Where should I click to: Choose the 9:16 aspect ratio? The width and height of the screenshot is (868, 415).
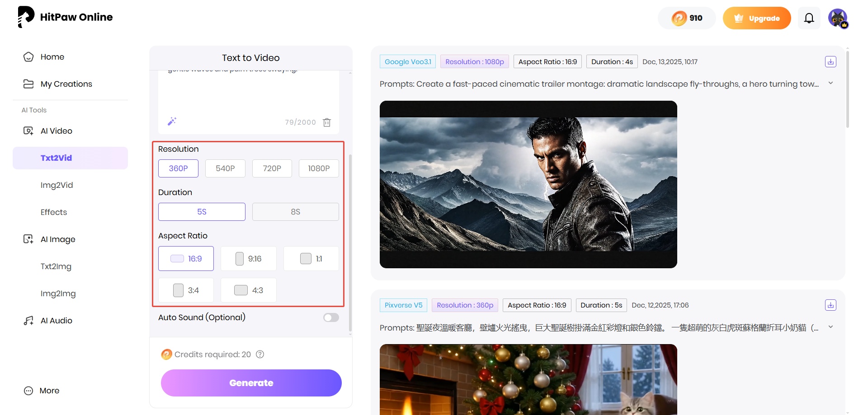coord(248,259)
